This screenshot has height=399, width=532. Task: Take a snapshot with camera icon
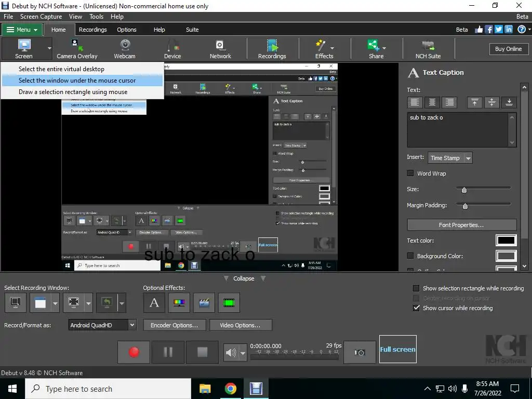360,352
